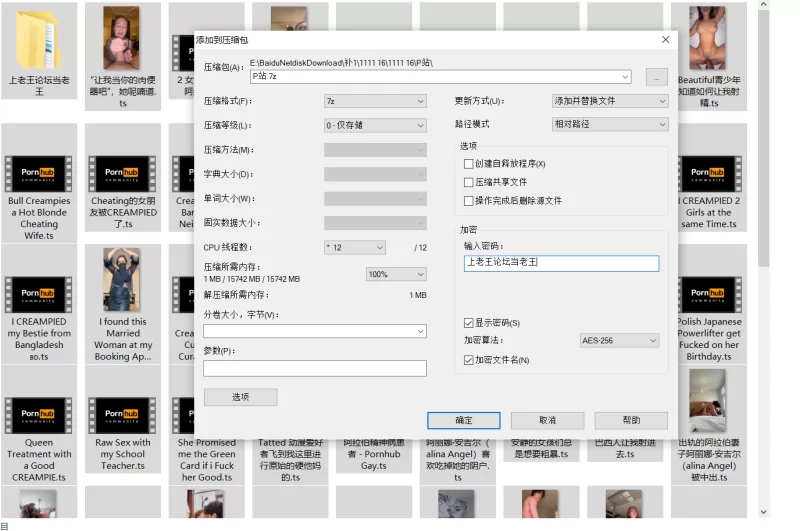Tick the 压缩共享文件 checkbox
The image size is (800, 531).
[469, 182]
